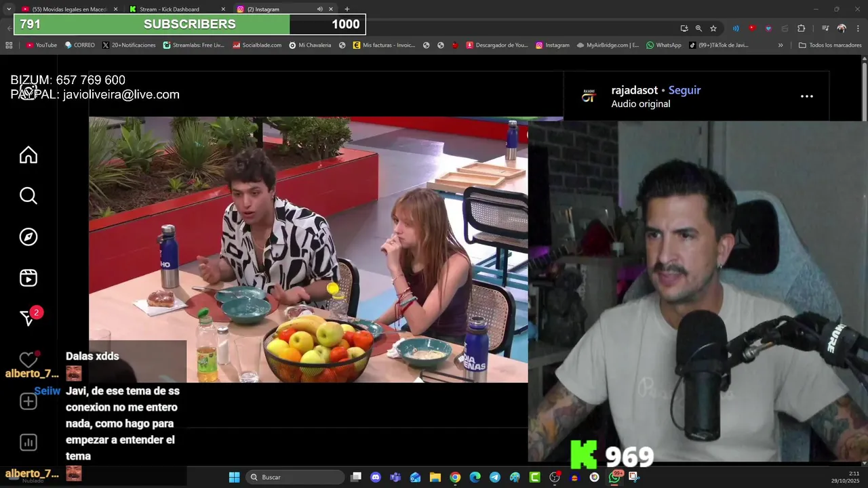Click the red YouTube extension icon
Image resolution: width=868 pixels, height=488 pixels.
(x=752, y=28)
